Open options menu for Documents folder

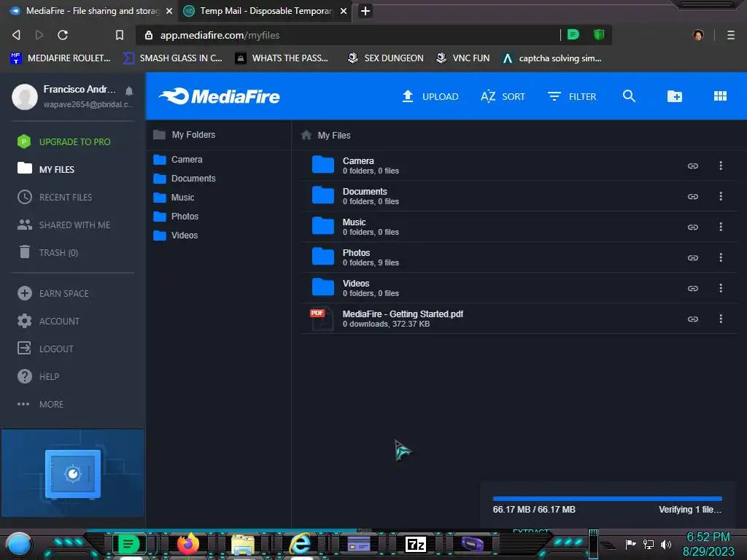click(720, 196)
